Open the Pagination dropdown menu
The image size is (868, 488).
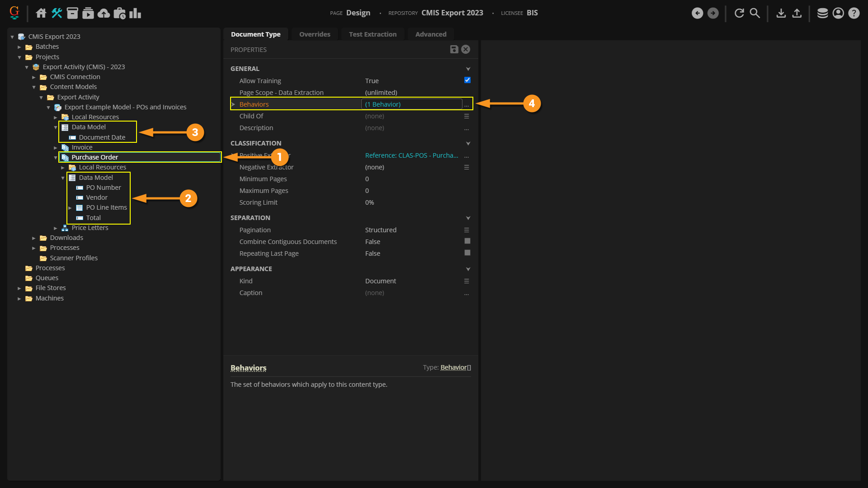click(467, 230)
